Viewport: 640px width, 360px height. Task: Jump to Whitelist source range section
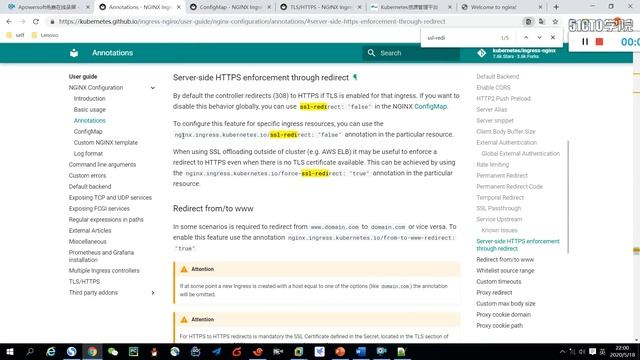(x=505, y=271)
